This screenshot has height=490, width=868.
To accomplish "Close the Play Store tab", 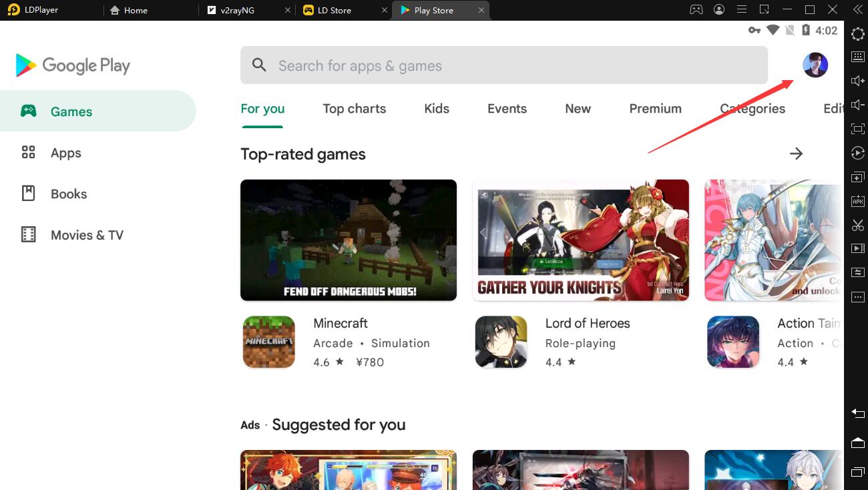I will point(481,10).
